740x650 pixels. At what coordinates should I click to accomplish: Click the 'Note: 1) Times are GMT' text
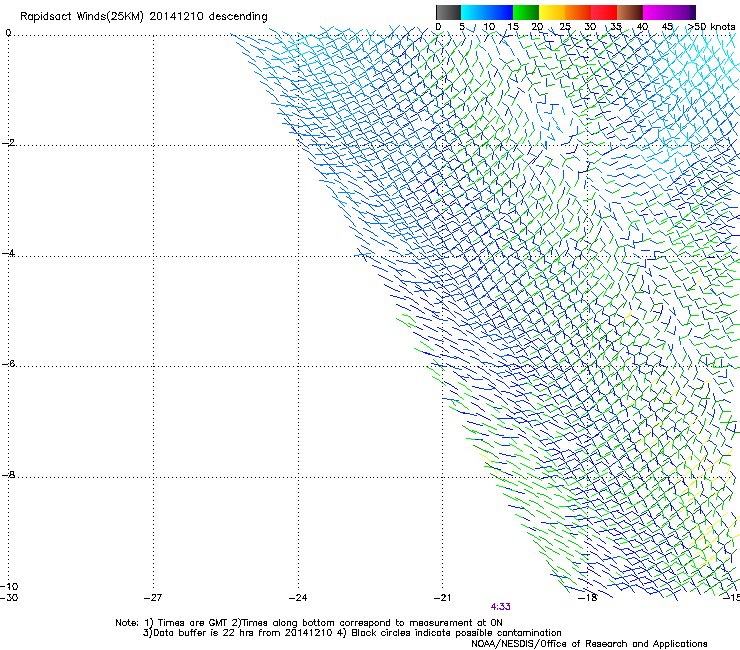[172, 623]
